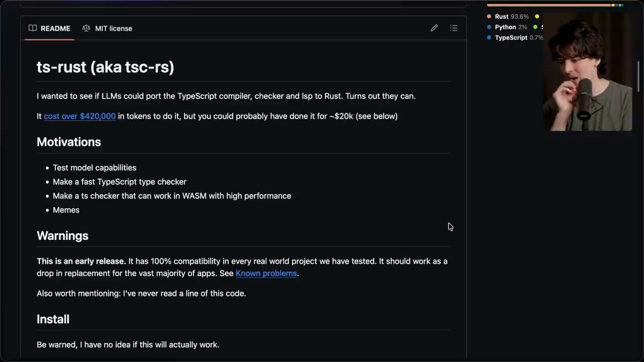The width and height of the screenshot is (644, 362).
Task: Click the 'ts-rust (aka tsc-rs)' heading
Action: (x=105, y=67)
